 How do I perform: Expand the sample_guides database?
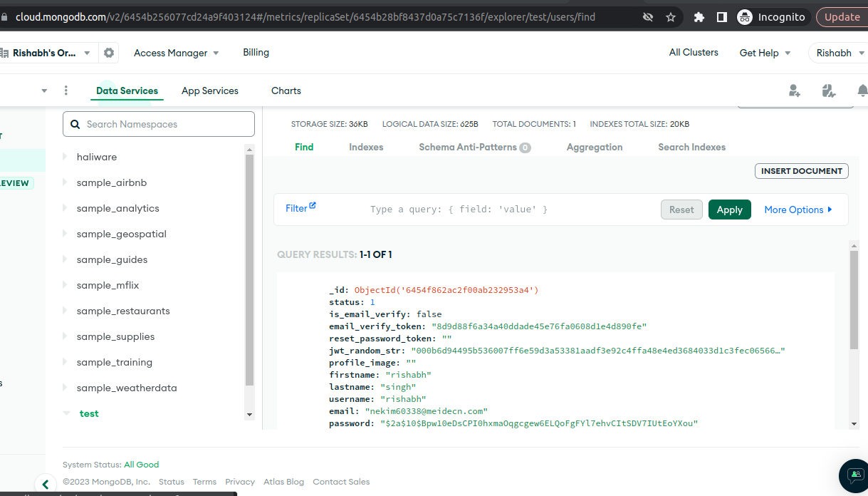click(66, 259)
